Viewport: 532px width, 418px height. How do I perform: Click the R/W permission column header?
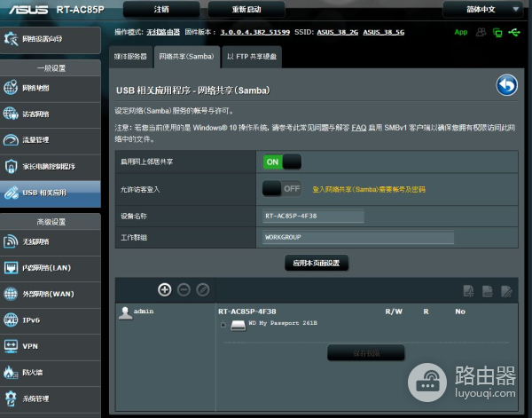[394, 312]
